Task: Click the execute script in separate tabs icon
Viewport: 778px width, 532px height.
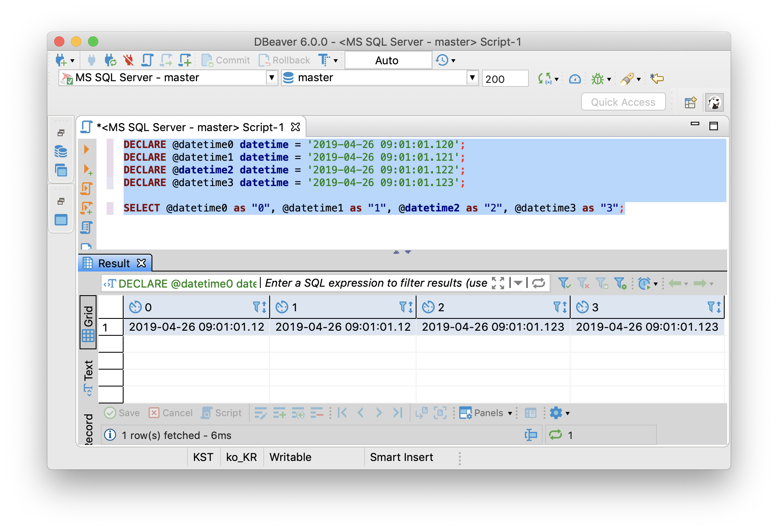Action: (87, 208)
